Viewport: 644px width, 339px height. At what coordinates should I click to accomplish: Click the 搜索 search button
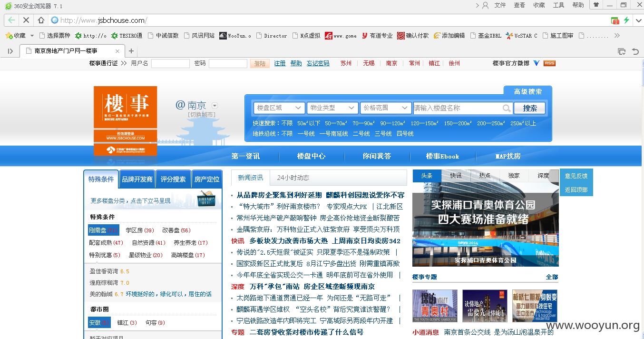coord(530,108)
